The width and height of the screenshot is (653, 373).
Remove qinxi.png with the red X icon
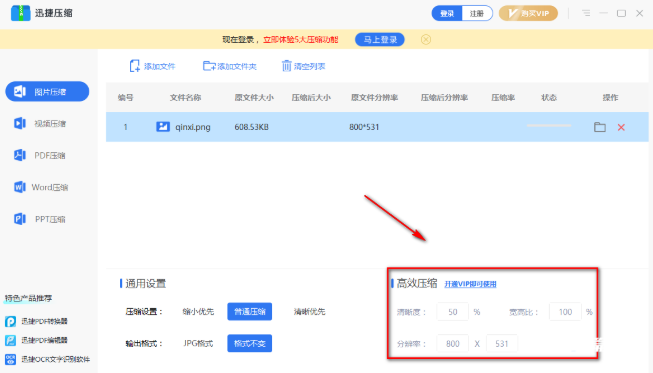pyautogui.click(x=621, y=127)
